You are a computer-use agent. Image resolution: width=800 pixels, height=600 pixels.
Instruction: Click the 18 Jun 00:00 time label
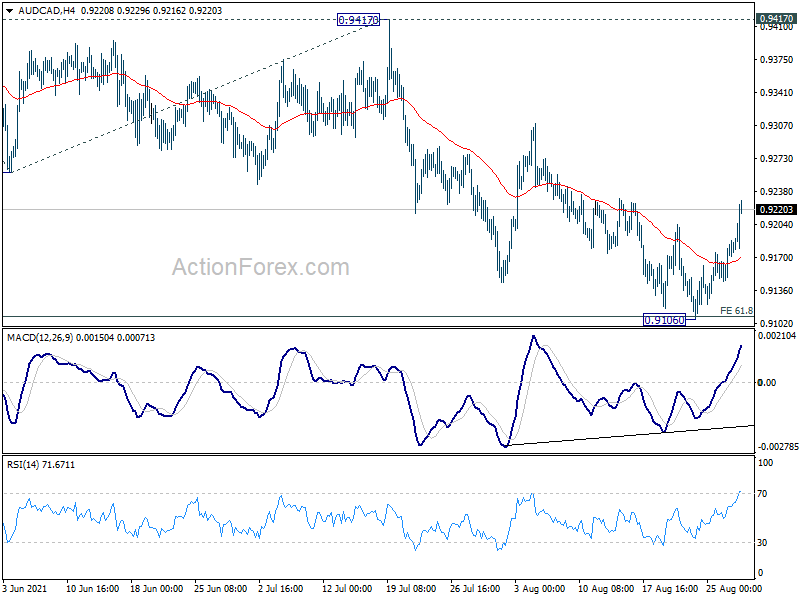[x=157, y=589]
